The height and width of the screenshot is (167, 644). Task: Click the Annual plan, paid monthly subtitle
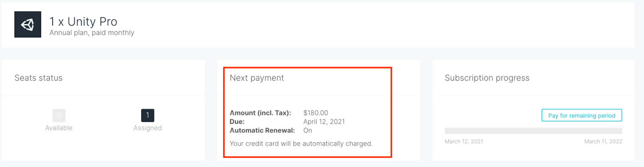pos(92,33)
